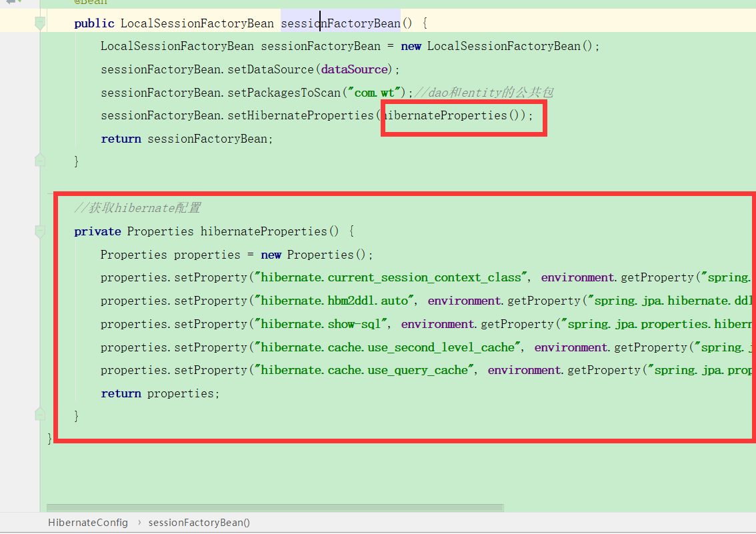The image size is (756, 534).
Task: Click the gutter fold-end marker near sessionFactoryBean's closing brace
Action: point(39,160)
